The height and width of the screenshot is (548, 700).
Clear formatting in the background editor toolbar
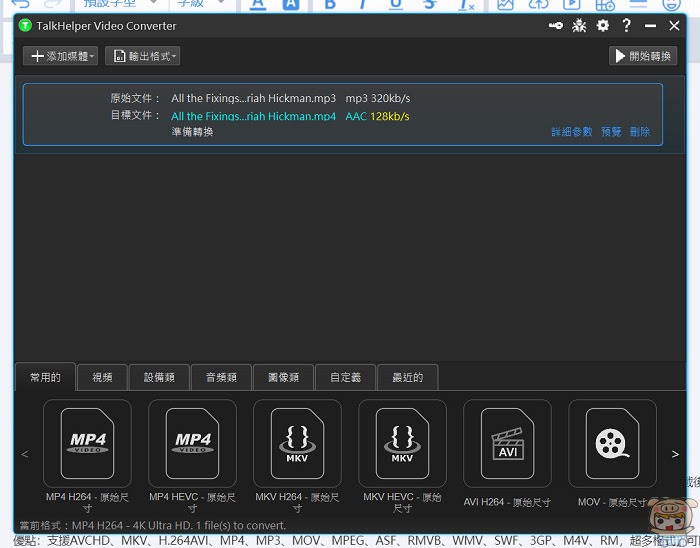click(467, 4)
